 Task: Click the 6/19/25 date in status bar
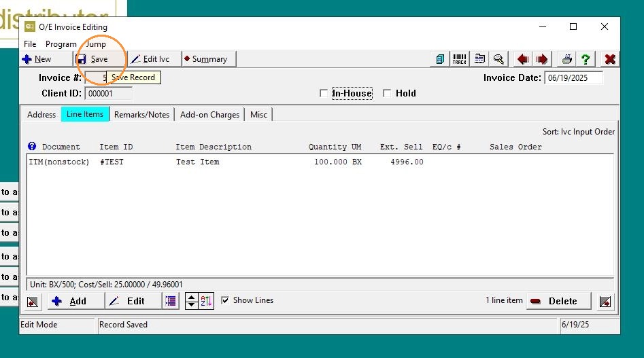[575, 324]
